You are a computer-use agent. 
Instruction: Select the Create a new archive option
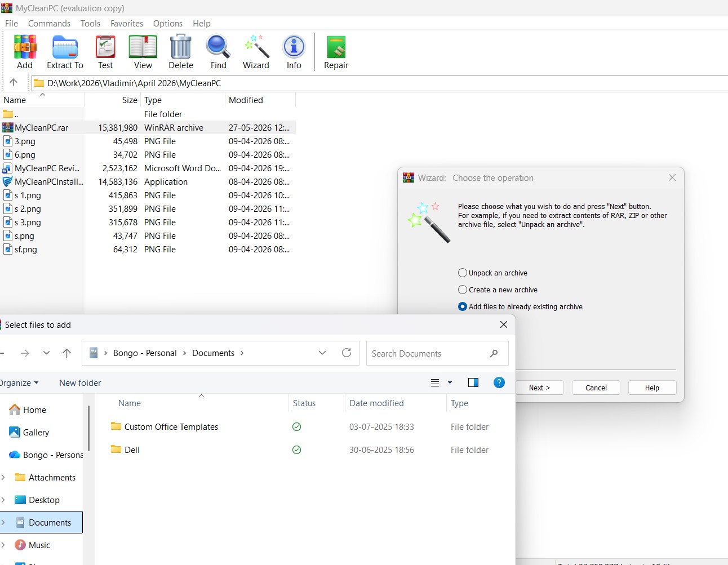point(498,290)
